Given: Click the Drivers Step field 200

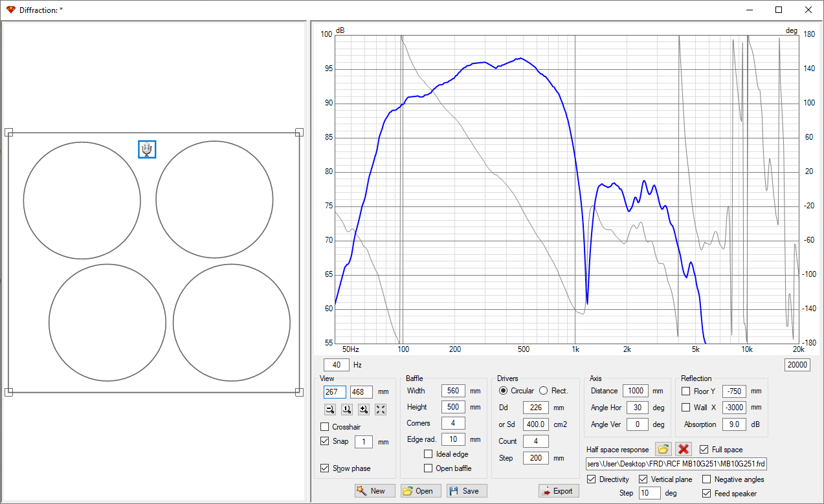Looking at the screenshot, I should coord(536,458).
